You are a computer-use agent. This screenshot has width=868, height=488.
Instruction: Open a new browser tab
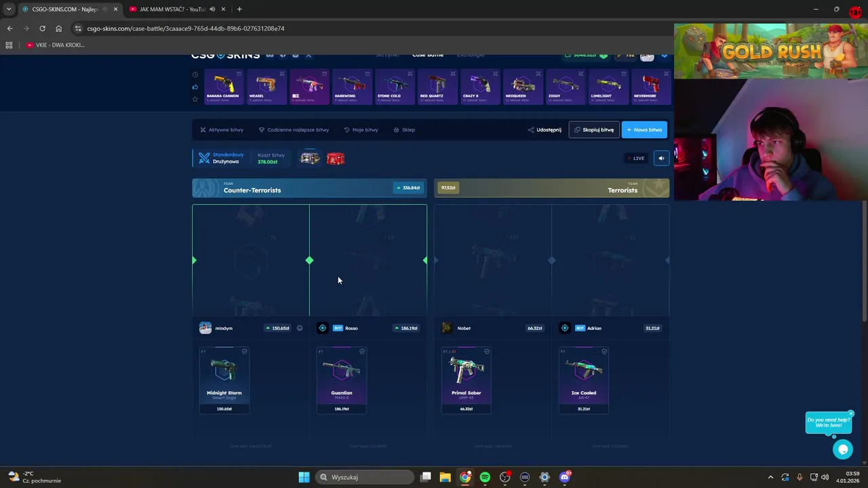[239, 9]
